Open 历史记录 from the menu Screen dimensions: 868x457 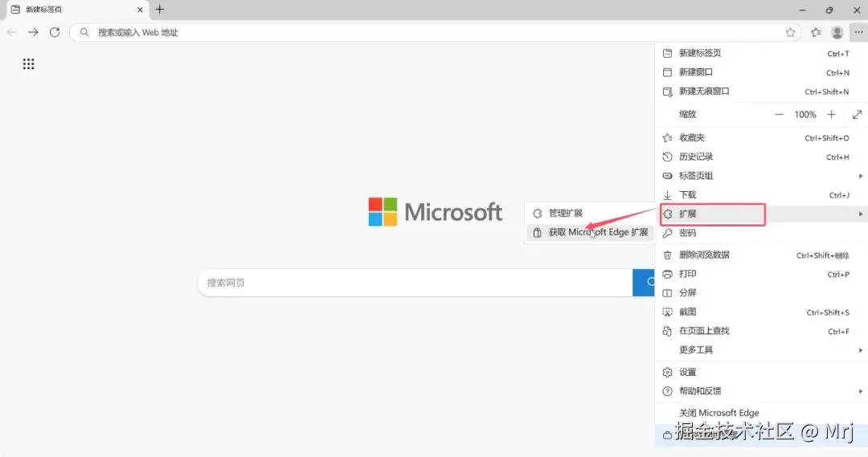(761, 157)
